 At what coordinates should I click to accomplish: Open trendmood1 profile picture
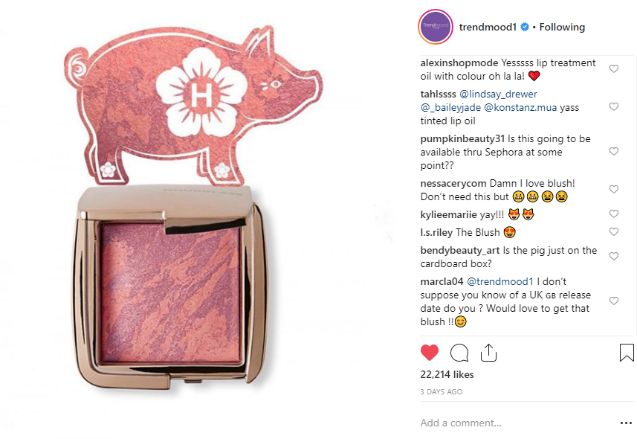pyautogui.click(x=436, y=27)
